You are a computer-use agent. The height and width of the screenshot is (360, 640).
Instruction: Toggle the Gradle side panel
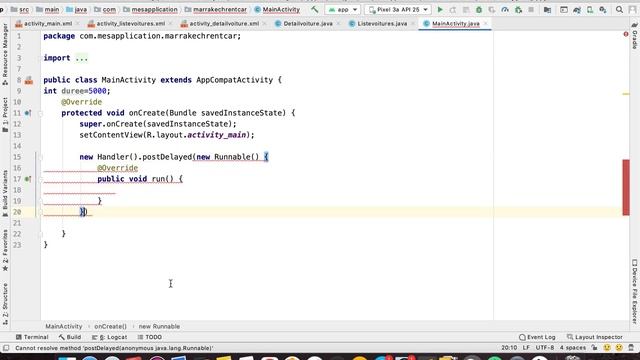pyautogui.click(x=635, y=35)
